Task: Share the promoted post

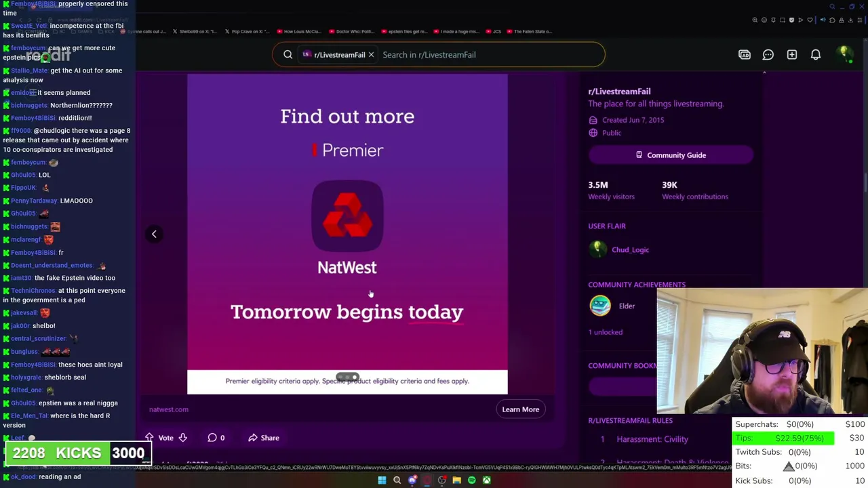Action: pyautogui.click(x=264, y=438)
